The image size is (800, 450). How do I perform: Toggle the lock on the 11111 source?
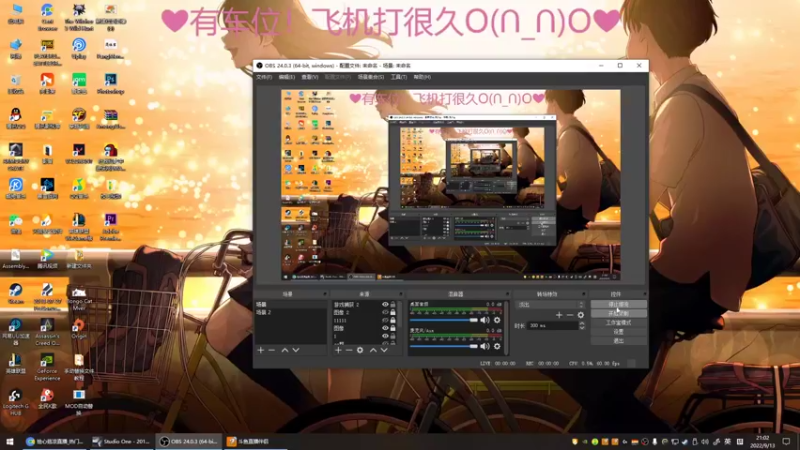[x=393, y=320]
